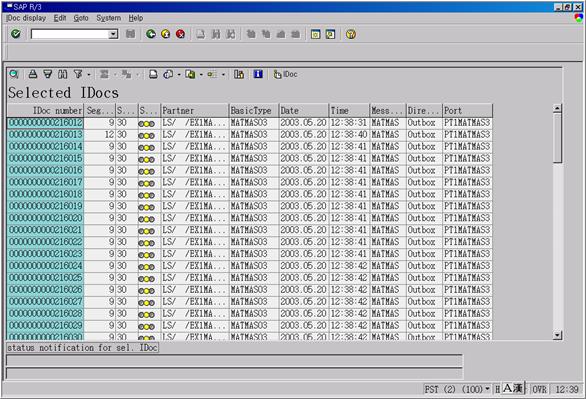The width and height of the screenshot is (586, 399).
Task: Click the Next Page icon
Action: [281, 34]
